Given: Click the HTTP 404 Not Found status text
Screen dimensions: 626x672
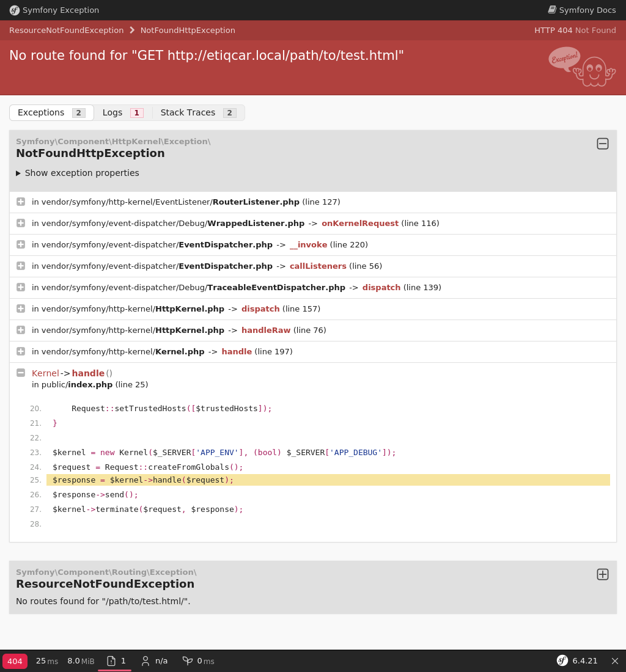Looking at the screenshot, I should click(575, 31).
